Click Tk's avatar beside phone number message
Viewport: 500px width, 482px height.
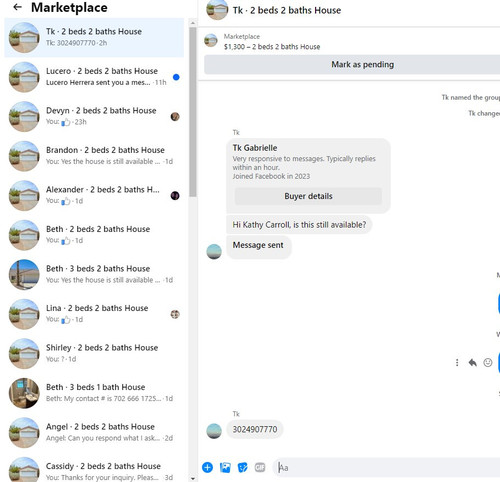click(214, 431)
